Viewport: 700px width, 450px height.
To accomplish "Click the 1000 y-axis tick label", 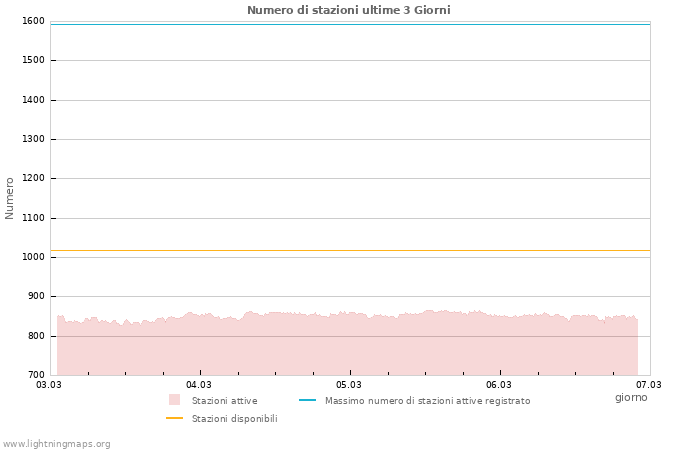I will coord(33,257).
